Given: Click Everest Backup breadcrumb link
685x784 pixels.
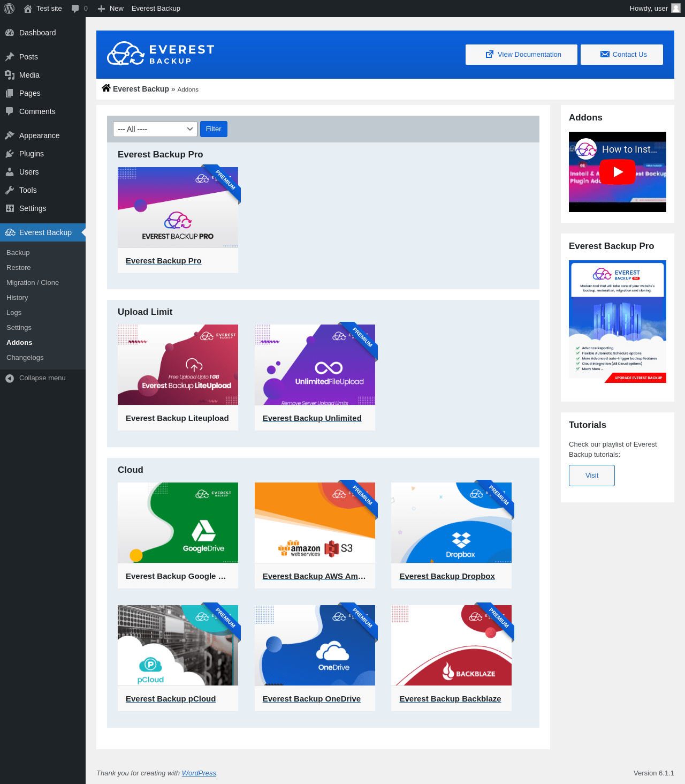Looking at the screenshot, I should (x=141, y=89).
